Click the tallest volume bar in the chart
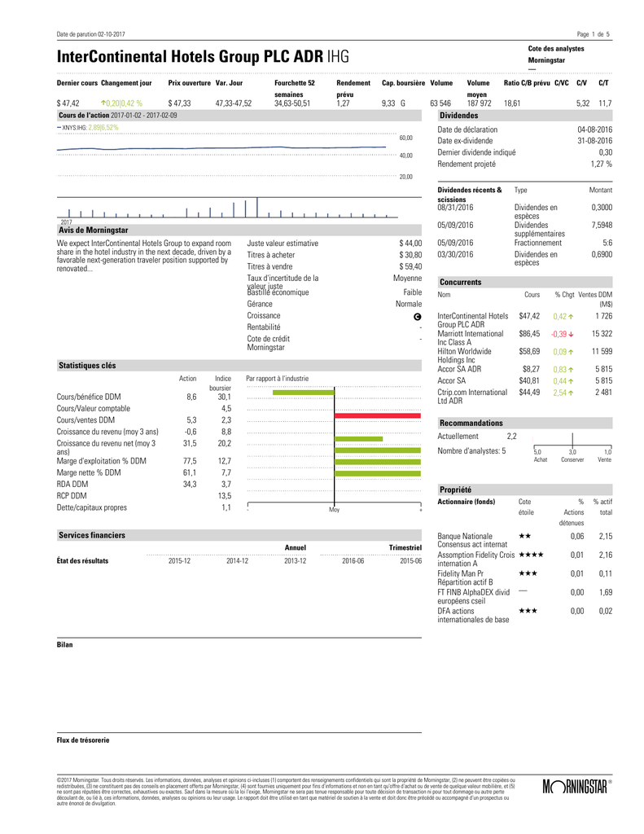644x834 pixels. (257, 208)
